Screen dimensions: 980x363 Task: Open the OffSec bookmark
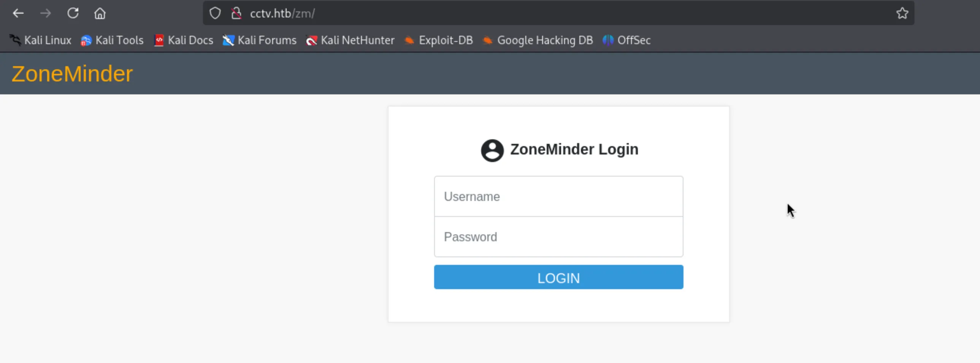coord(626,40)
